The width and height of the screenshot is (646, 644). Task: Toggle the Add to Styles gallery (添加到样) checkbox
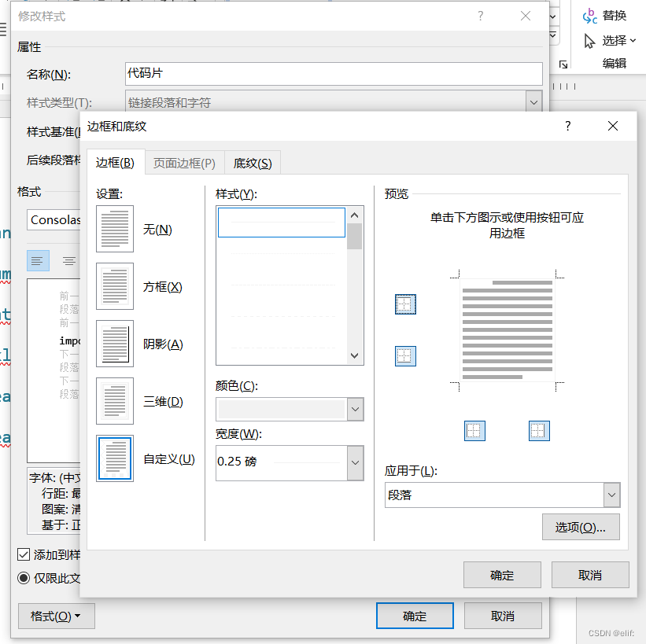(24, 554)
